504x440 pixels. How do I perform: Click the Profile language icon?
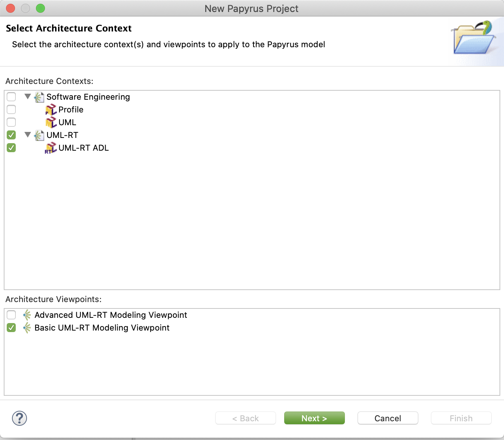pyautogui.click(x=51, y=110)
